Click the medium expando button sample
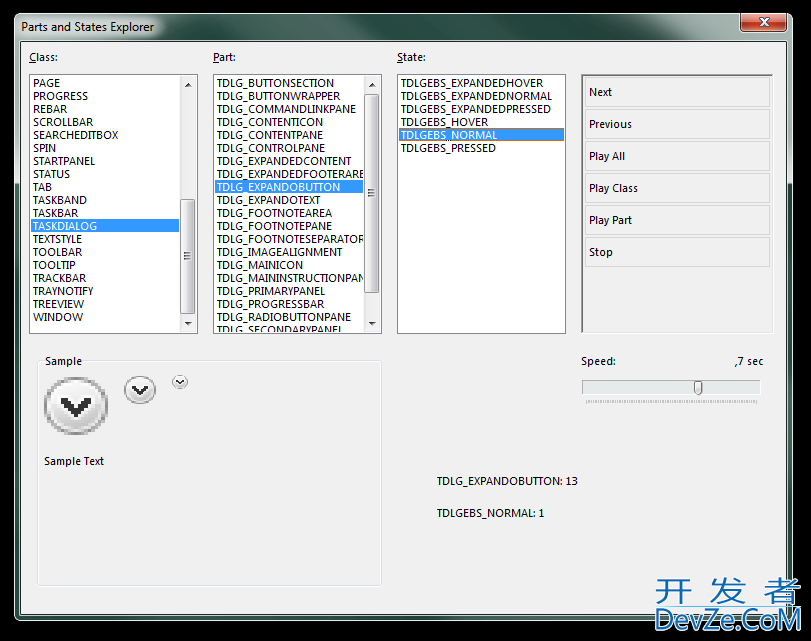This screenshot has height=641, width=811. [x=140, y=390]
